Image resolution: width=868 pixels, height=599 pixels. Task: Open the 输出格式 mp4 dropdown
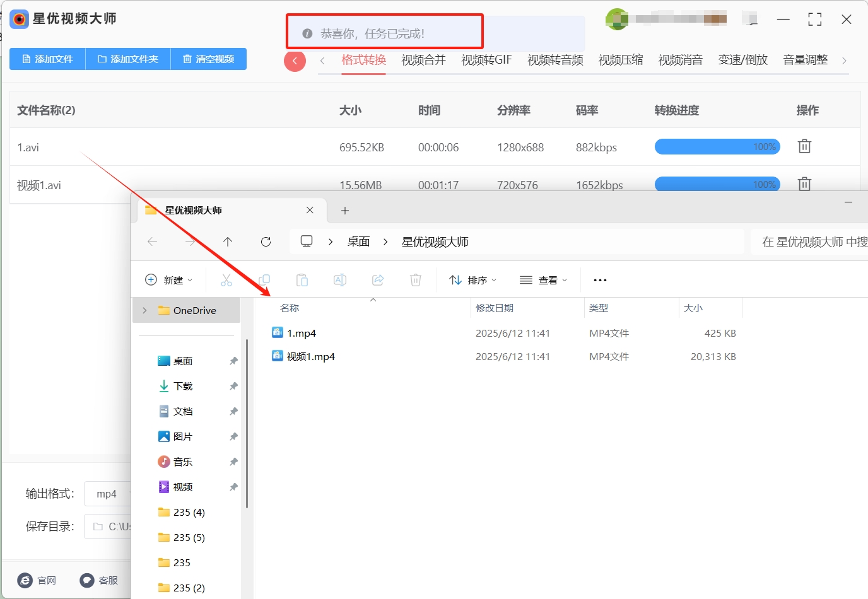coord(108,494)
